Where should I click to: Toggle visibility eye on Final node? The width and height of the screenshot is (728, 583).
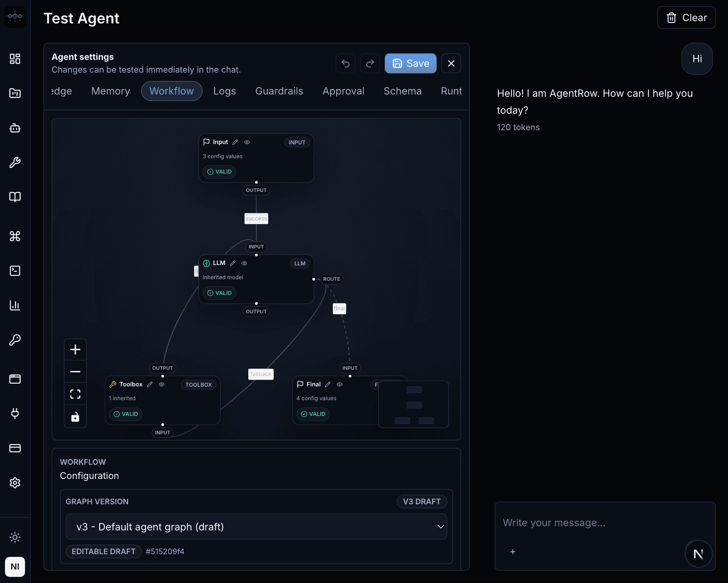click(340, 384)
